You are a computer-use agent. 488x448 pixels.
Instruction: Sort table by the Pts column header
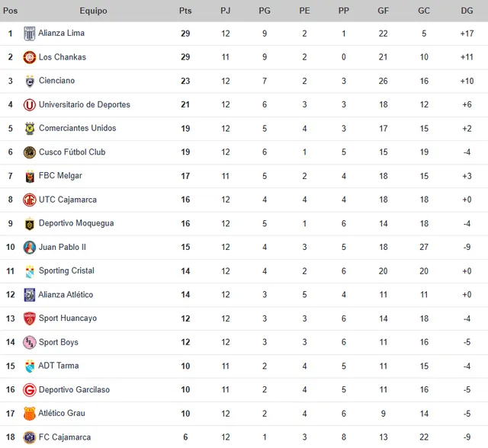click(x=185, y=11)
